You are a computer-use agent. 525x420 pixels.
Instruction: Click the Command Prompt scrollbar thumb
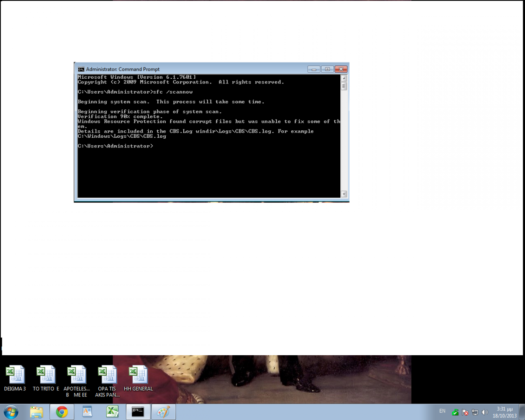click(x=344, y=86)
